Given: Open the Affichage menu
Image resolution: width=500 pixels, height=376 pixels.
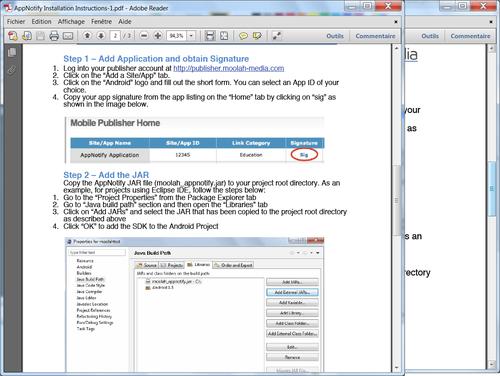Looking at the screenshot, I should (x=71, y=22).
